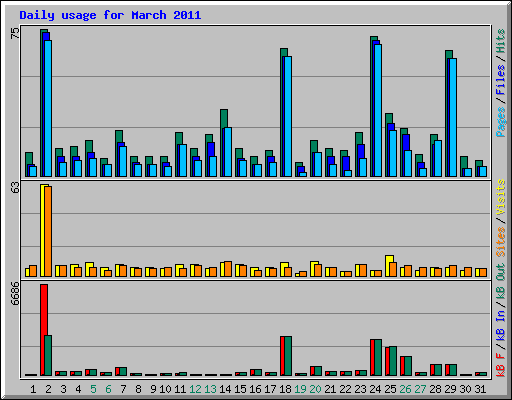Click day label "9" on the x-axis
512x400 pixels.
pos(153,389)
